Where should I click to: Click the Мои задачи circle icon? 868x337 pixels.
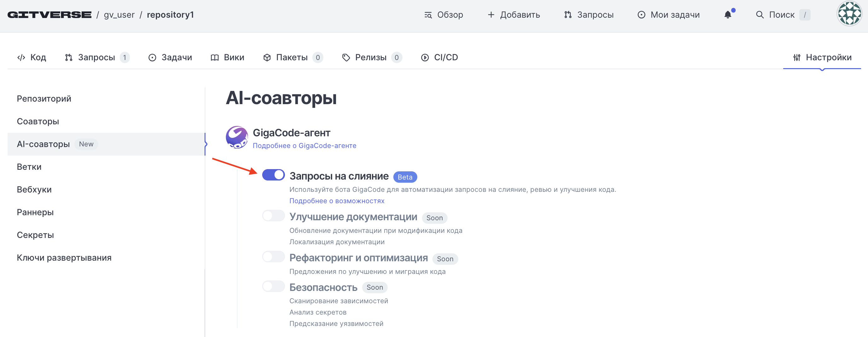tap(641, 15)
